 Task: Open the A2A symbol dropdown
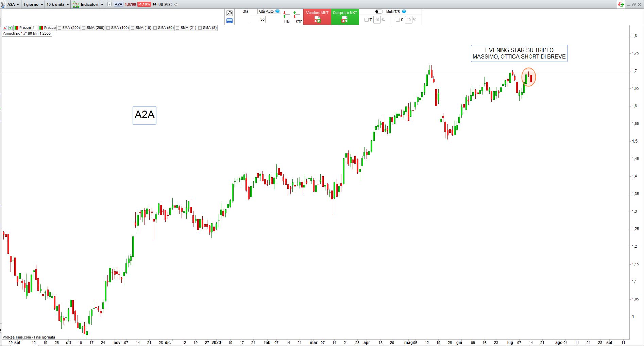(x=13, y=4)
